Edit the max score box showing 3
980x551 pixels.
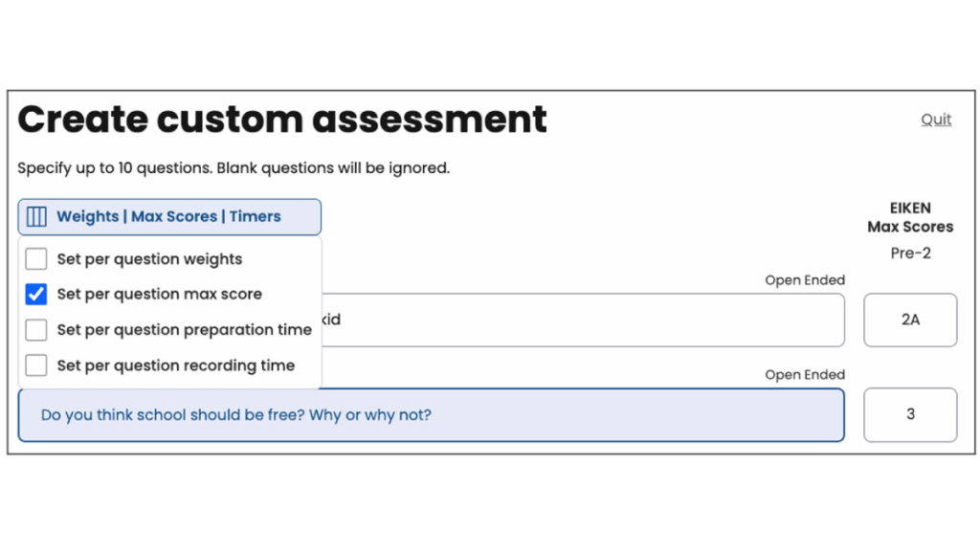(910, 415)
